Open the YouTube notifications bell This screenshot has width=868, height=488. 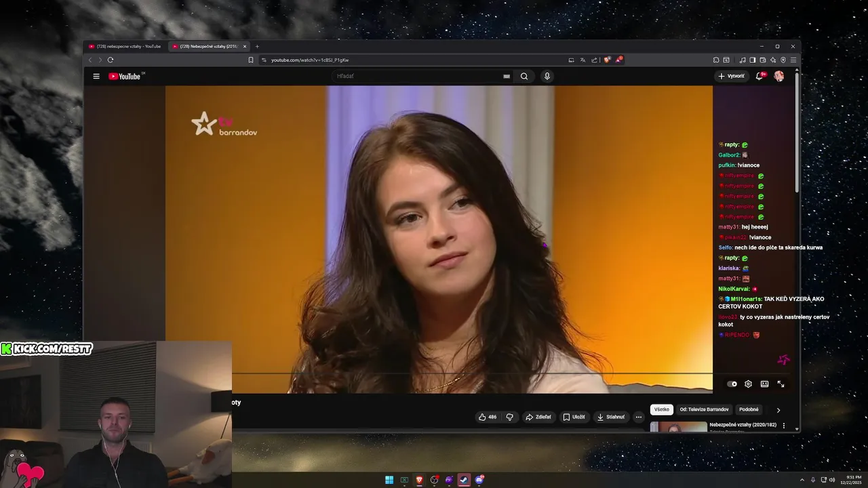click(x=759, y=76)
